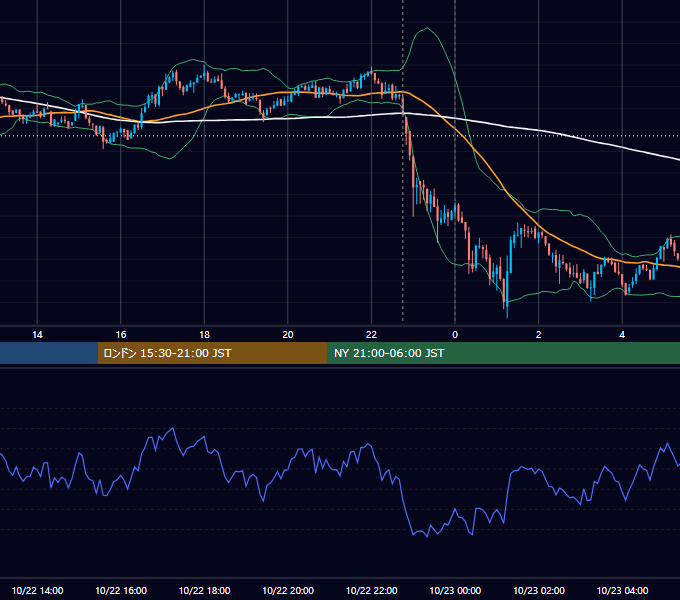The width and height of the screenshot is (680, 600).
Task: Click the 2 hour label on price chart axis
Action: (x=539, y=335)
